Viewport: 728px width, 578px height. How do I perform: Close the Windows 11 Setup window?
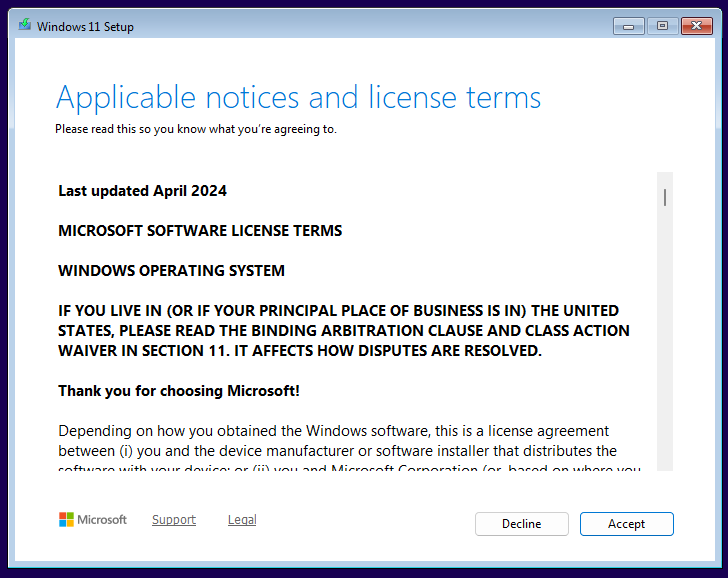click(x=696, y=26)
